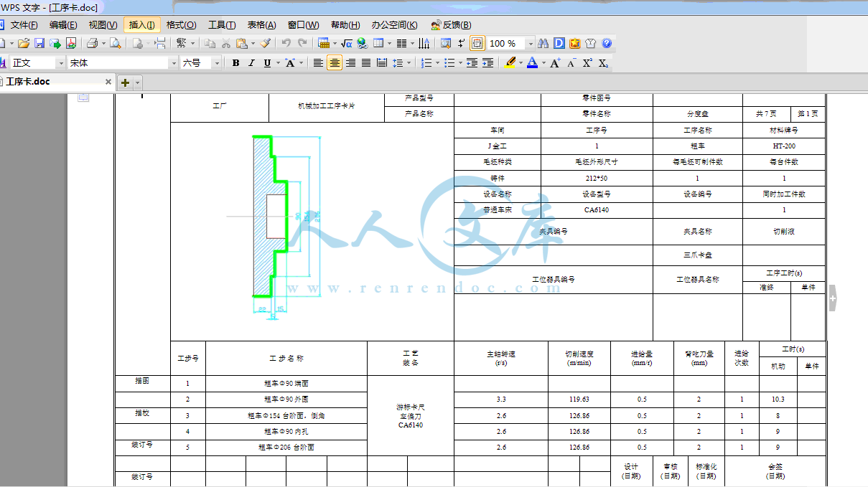The height and width of the screenshot is (487, 868).
Task: Undo the last action
Action: click(286, 43)
